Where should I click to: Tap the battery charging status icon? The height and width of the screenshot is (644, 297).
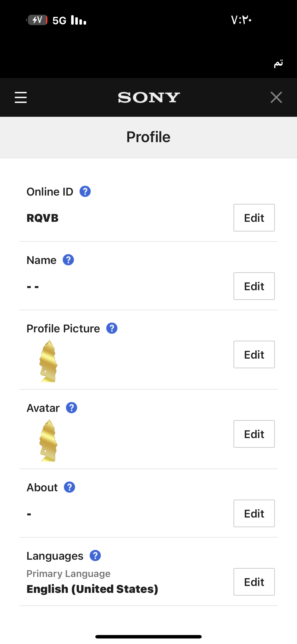pos(38,20)
